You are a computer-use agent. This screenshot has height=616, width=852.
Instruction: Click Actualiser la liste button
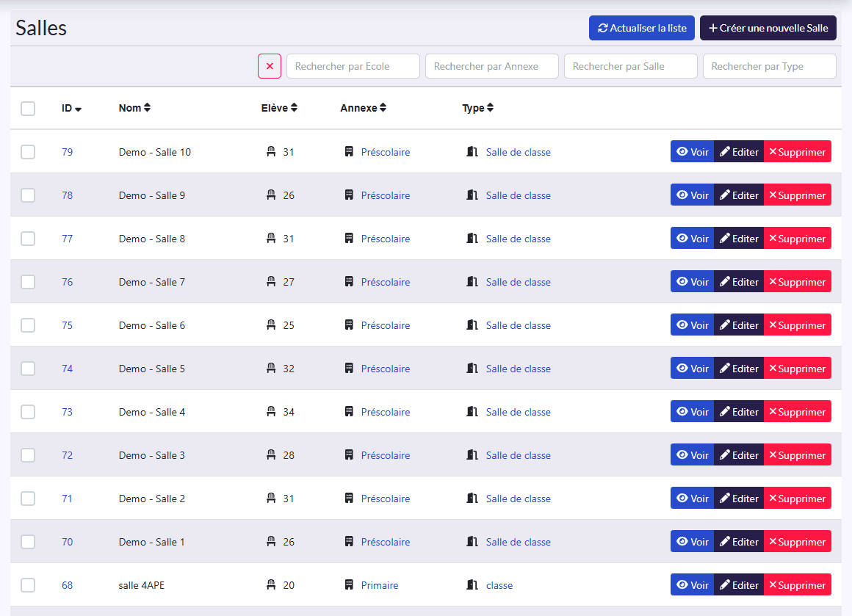(x=642, y=28)
